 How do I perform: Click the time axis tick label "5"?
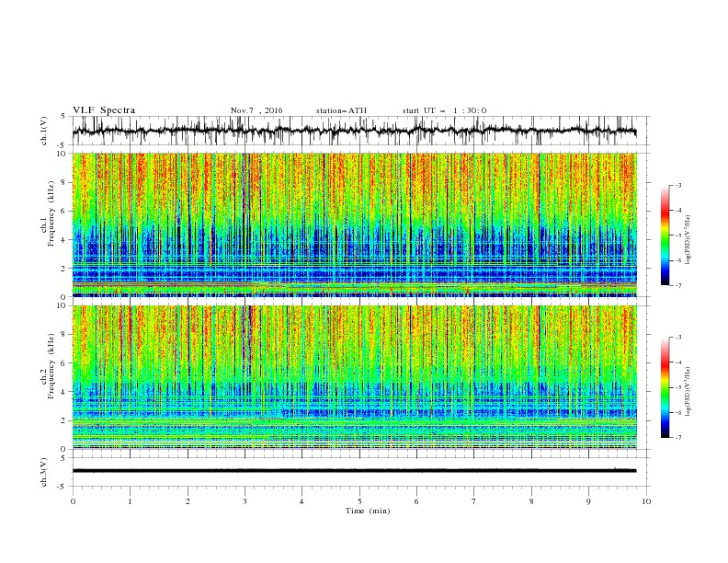(359, 501)
